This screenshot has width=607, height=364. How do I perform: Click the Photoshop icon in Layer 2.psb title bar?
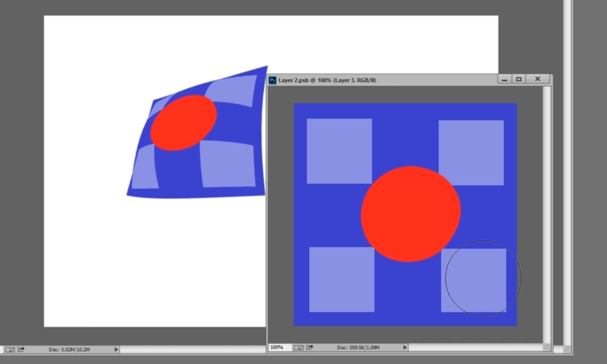(x=273, y=80)
